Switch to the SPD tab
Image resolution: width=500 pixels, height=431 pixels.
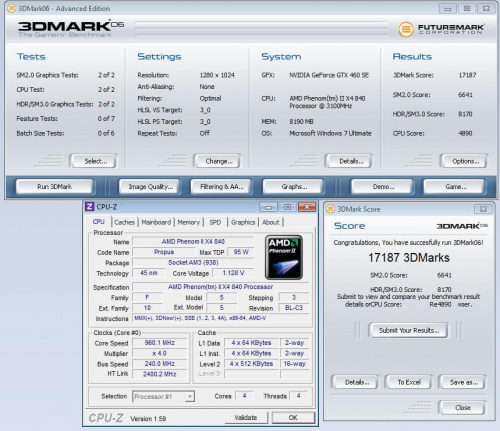click(x=215, y=222)
